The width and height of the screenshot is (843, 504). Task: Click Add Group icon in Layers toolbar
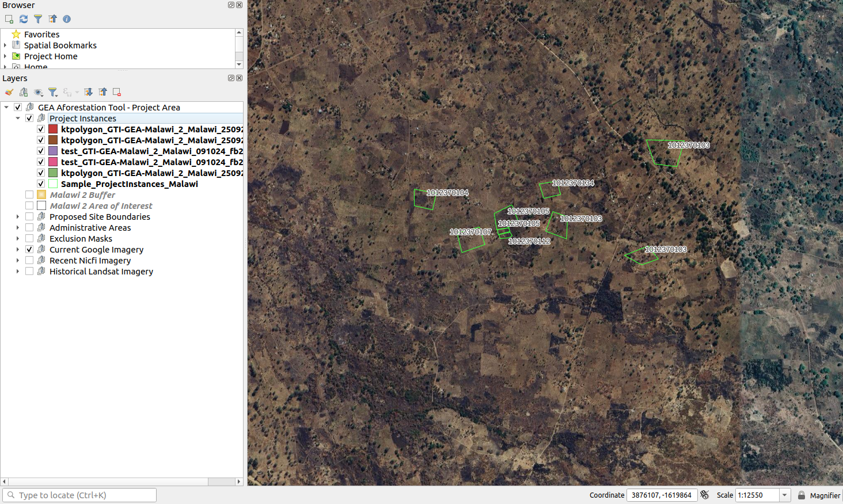click(24, 92)
